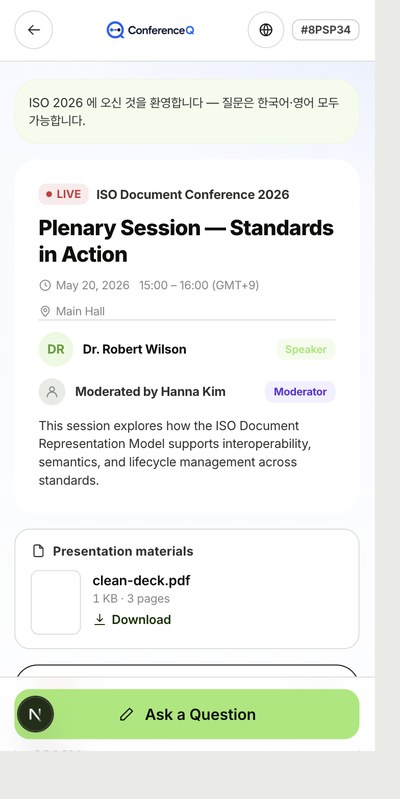Screen dimensions: 400x799
Task: Click the LIVE status badge
Action: [x=64, y=194]
